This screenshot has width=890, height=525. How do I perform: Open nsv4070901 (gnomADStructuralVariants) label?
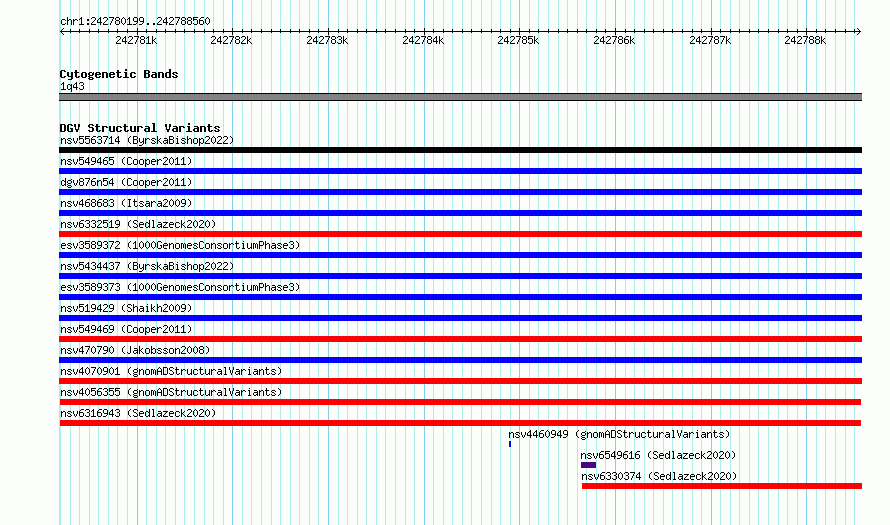pos(171,371)
